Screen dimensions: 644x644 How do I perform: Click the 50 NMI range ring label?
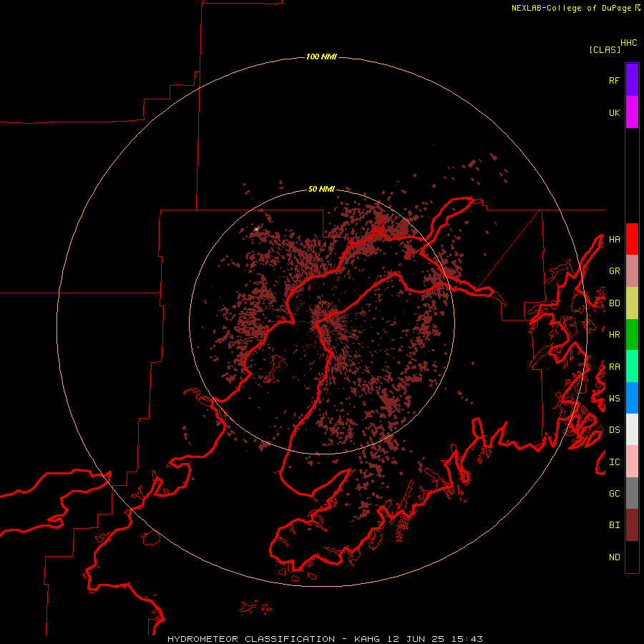coord(321,189)
